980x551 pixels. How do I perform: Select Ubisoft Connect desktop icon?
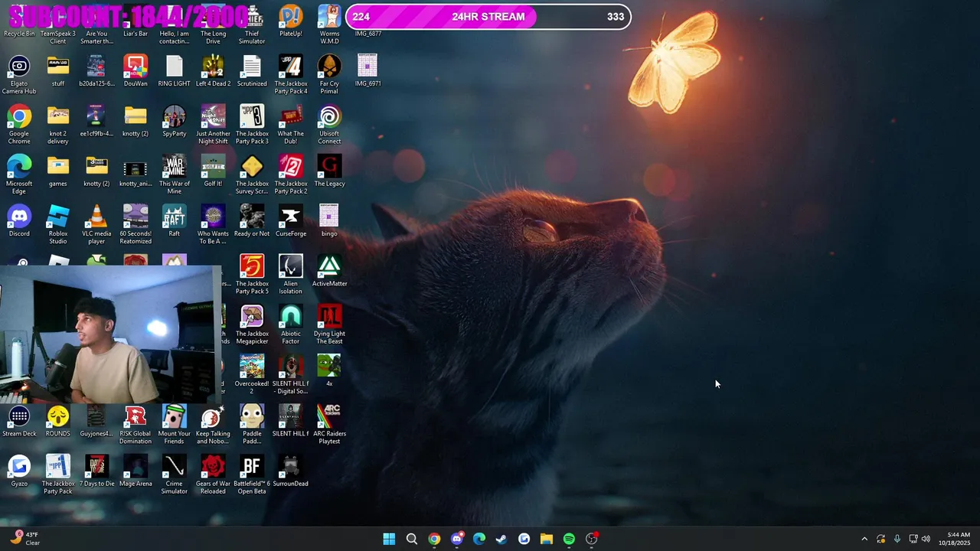pos(329,125)
